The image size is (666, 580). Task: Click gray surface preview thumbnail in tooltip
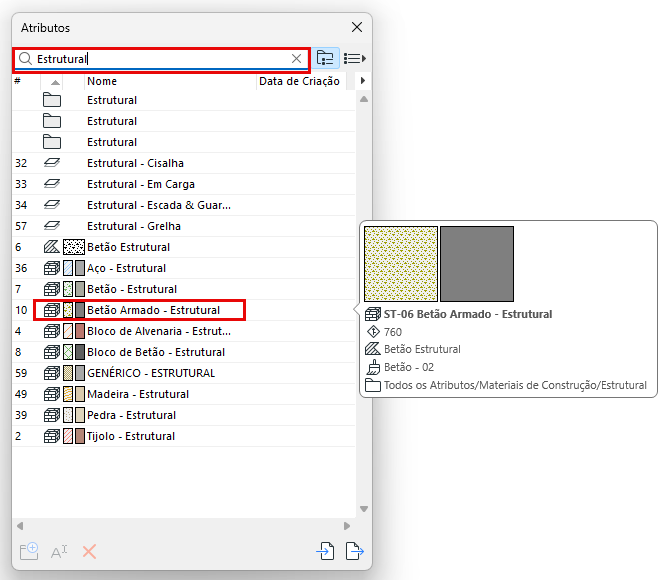[x=477, y=264]
